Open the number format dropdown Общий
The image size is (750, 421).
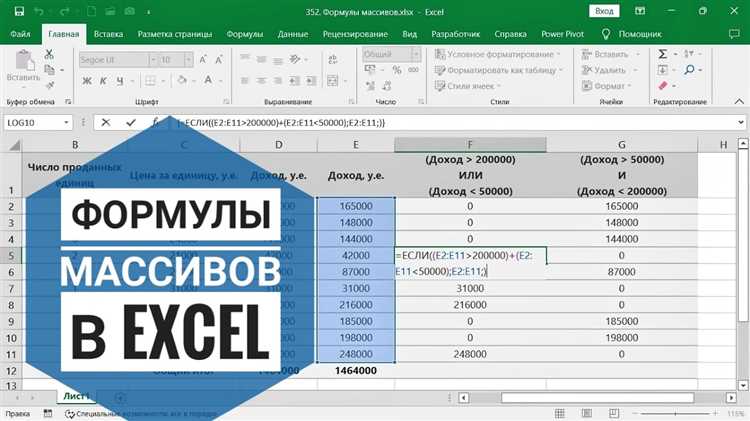click(416, 54)
